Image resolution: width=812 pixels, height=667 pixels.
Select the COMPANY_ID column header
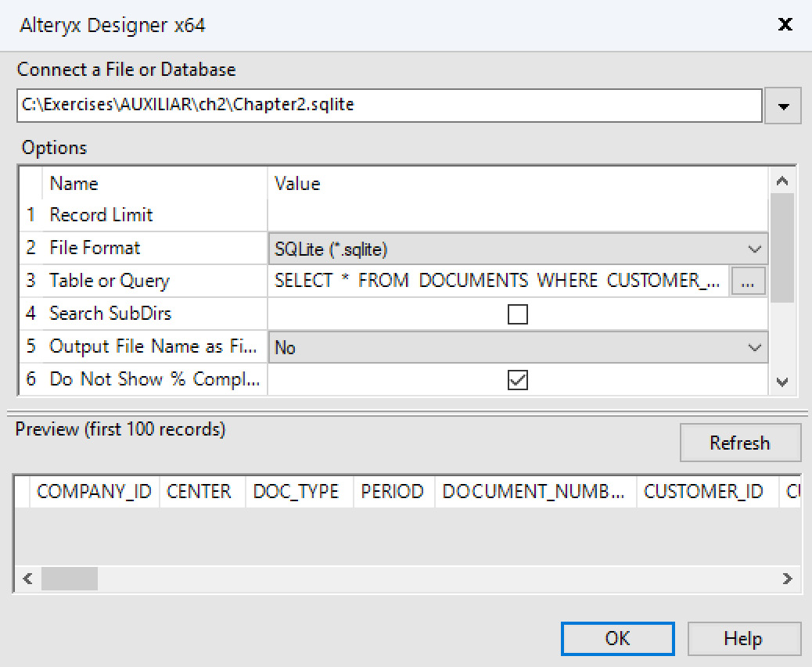pyautogui.click(x=94, y=492)
